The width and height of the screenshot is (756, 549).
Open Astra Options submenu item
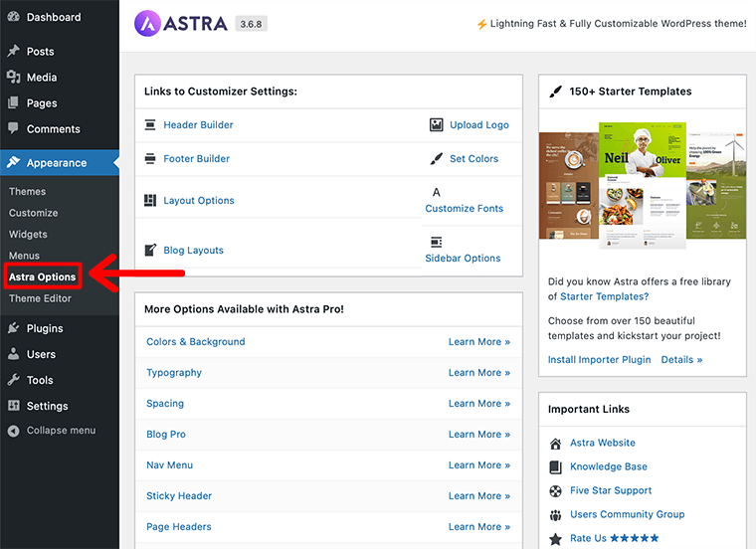[43, 276]
